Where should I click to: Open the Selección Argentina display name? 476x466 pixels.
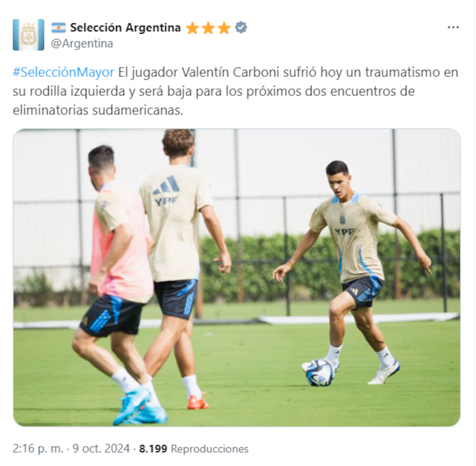[125, 28]
